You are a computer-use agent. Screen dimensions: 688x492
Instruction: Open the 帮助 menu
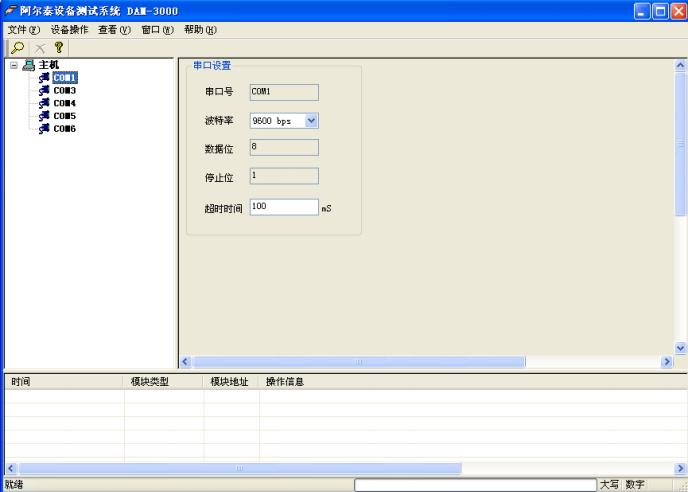[x=200, y=29]
